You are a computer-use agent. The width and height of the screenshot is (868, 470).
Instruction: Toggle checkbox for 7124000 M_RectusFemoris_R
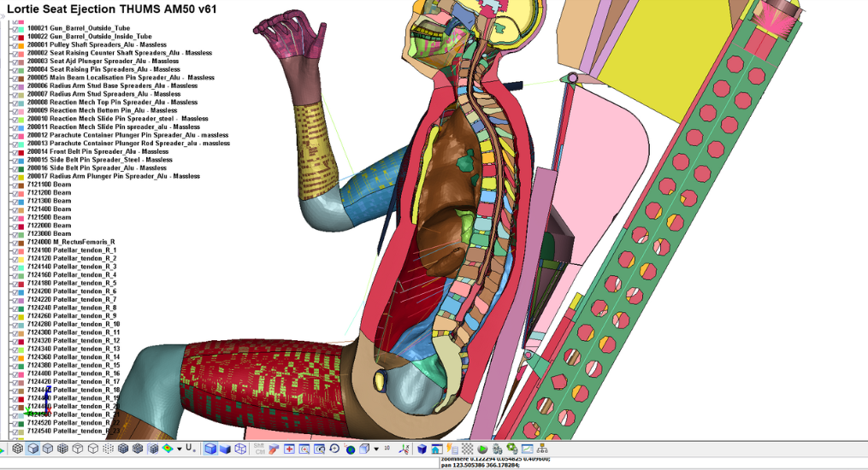[x=17, y=242]
